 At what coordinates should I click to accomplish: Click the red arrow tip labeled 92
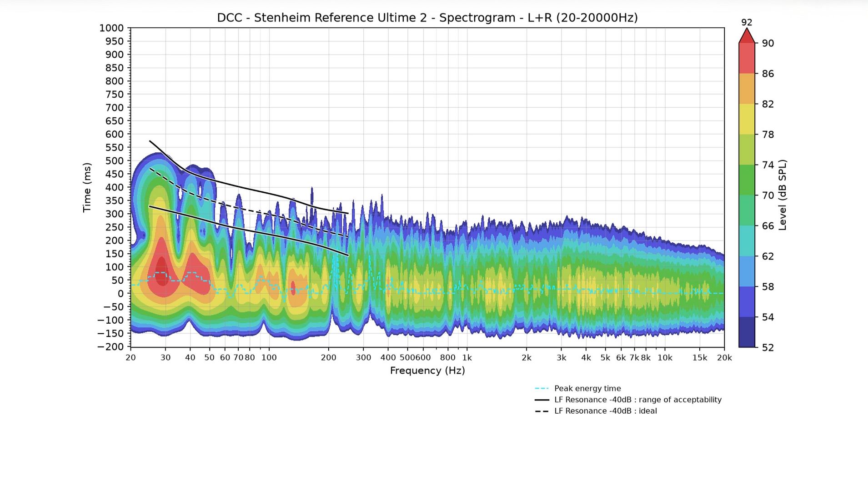click(x=747, y=35)
